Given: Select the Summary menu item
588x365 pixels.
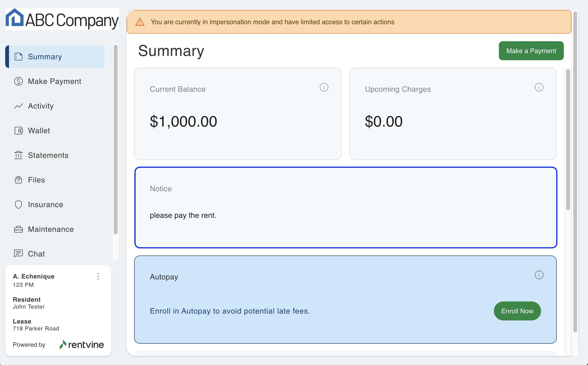Looking at the screenshot, I should pos(55,57).
